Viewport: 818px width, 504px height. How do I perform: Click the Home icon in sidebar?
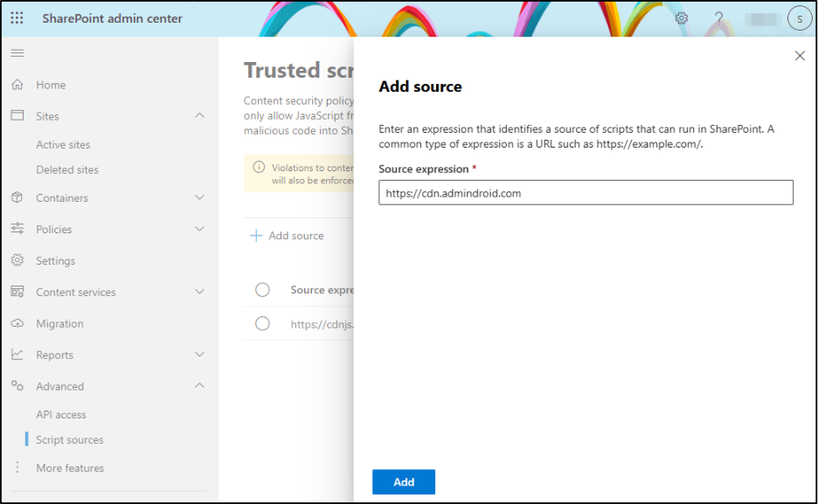pos(17,85)
